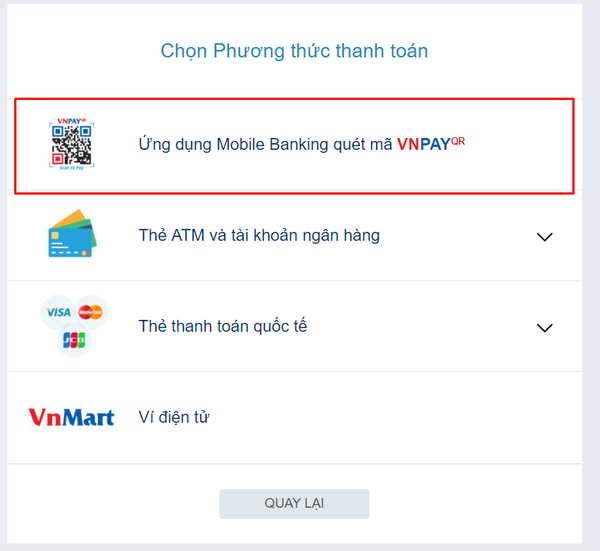Select the Ví điện tử option

[x=294, y=417]
